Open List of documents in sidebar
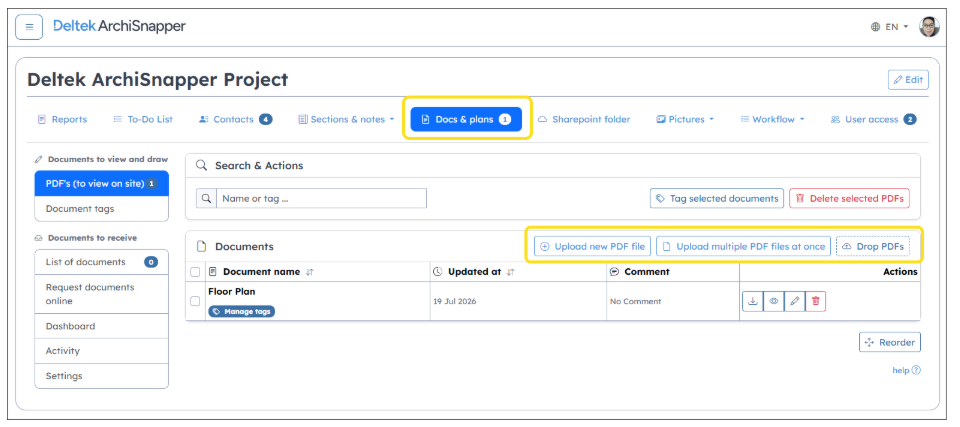The width and height of the screenshot is (960, 427). [102, 262]
